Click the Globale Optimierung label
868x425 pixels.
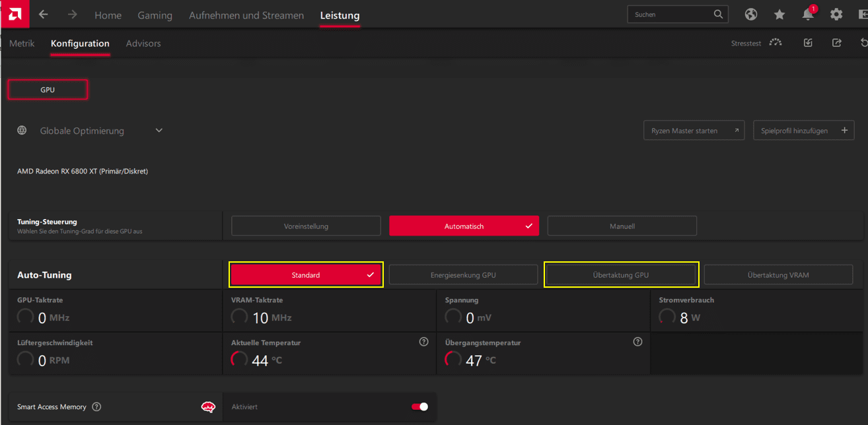pyautogui.click(x=82, y=131)
